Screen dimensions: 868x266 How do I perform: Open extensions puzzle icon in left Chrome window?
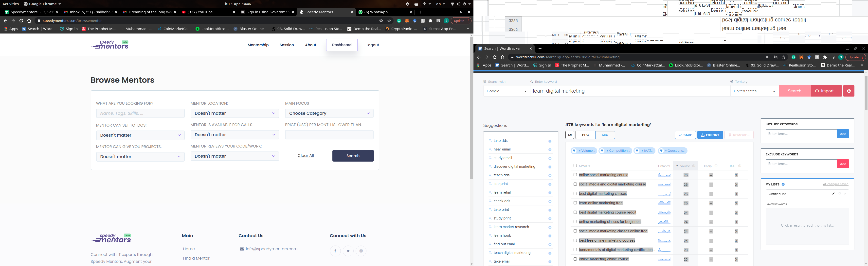pyautogui.click(x=430, y=20)
